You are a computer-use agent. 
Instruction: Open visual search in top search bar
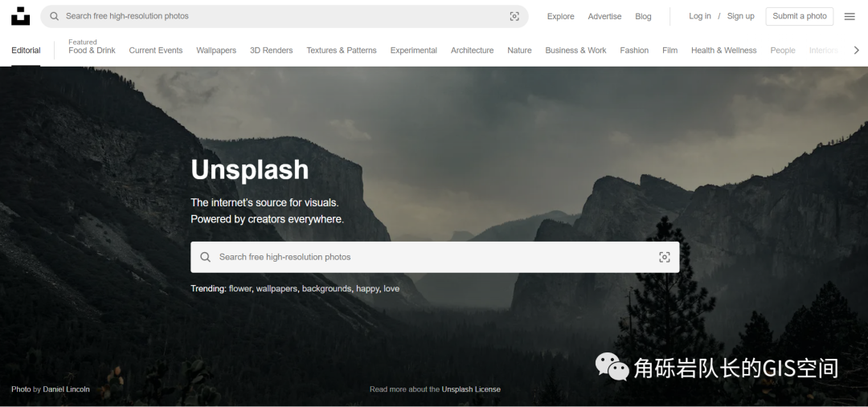pos(514,16)
